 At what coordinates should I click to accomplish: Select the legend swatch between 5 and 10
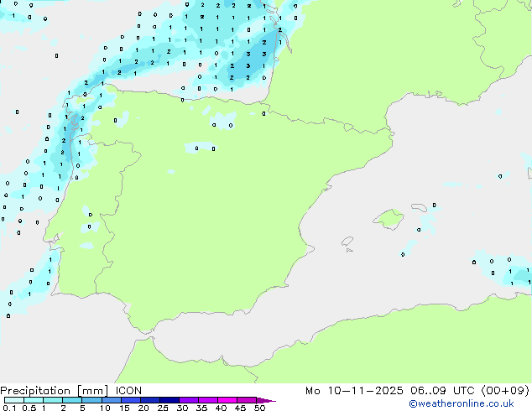[x=91, y=400]
